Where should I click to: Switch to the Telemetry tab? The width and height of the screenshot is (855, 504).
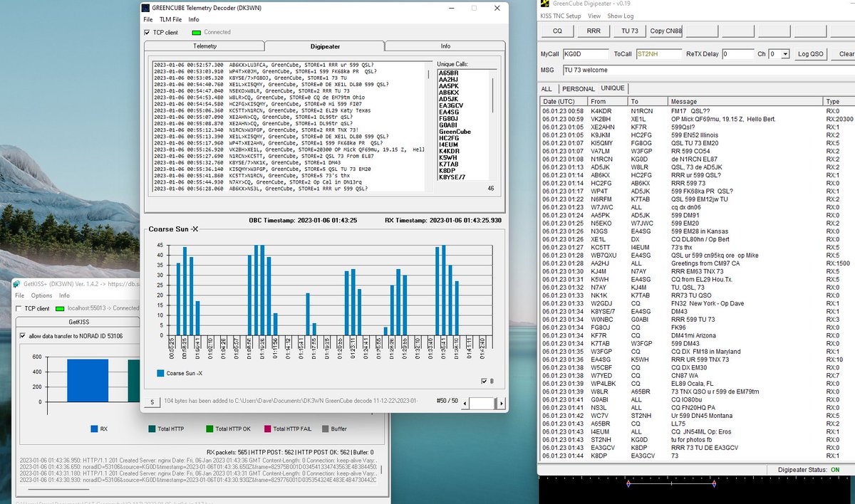204,46
